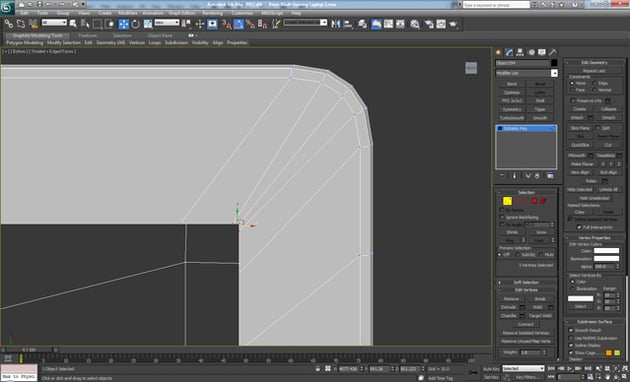Toggle the 3D Snaps icon

click(227, 24)
